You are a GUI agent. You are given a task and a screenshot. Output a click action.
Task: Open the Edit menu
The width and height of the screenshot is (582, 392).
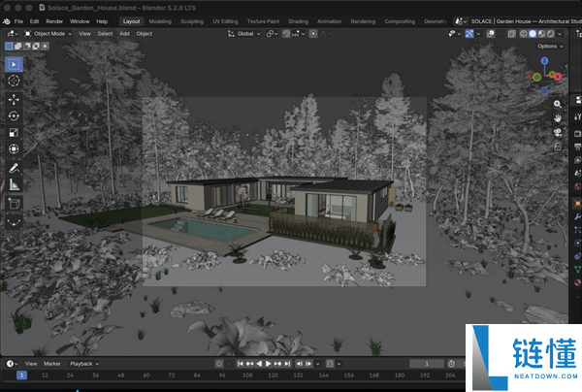click(35, 21)
